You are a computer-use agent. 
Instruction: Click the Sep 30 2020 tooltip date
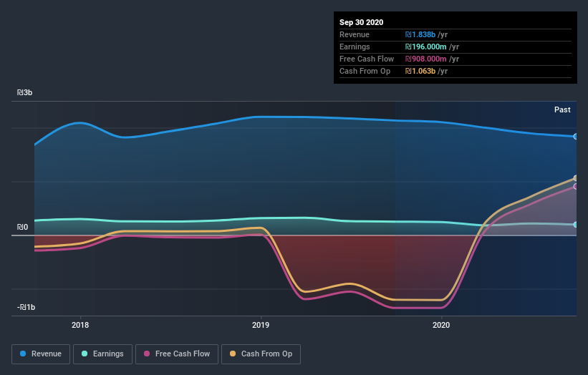pos(362,22)
